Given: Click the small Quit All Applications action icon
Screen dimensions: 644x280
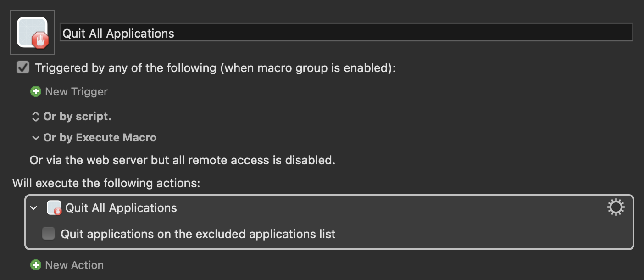Looking at the screenshot, I should pyautogui.click(x=54, y=207).
